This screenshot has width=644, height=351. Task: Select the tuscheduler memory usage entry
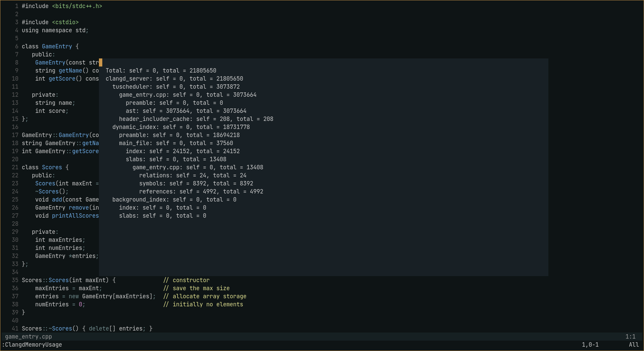pyautogui.click(x=176, y=87)
